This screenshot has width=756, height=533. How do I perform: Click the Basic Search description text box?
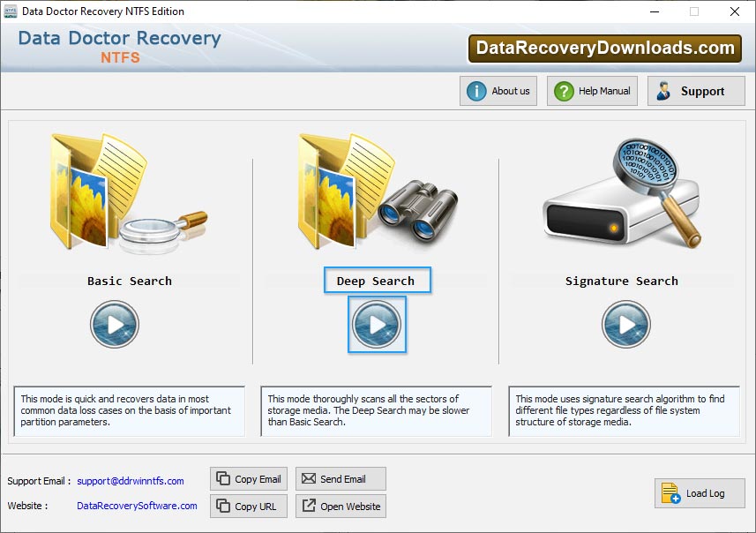point(129,411)
